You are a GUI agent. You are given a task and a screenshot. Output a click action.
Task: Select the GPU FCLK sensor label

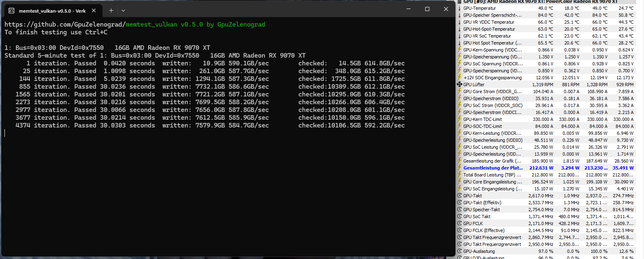coord(473,223)
